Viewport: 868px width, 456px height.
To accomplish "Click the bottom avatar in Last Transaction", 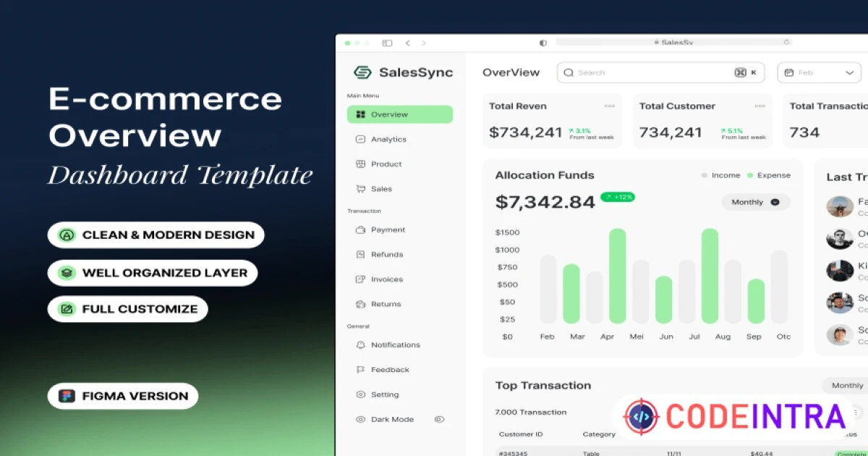I will 840,334.
